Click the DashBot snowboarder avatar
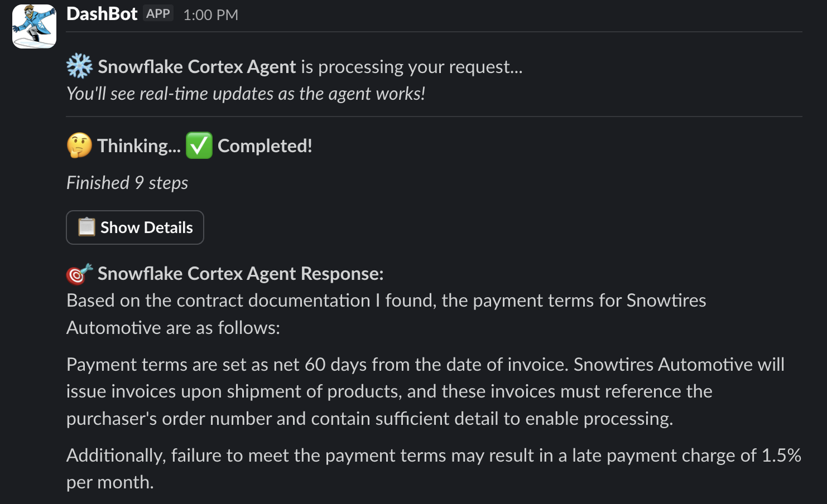 (34, 26)
